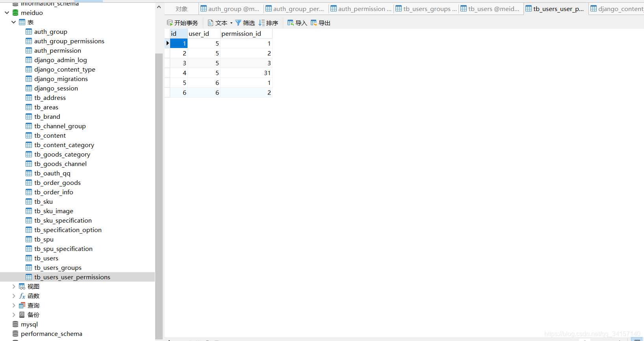Click the tb_order_info table icon
Screen dimensions: 644x341
tap(29, 192)
